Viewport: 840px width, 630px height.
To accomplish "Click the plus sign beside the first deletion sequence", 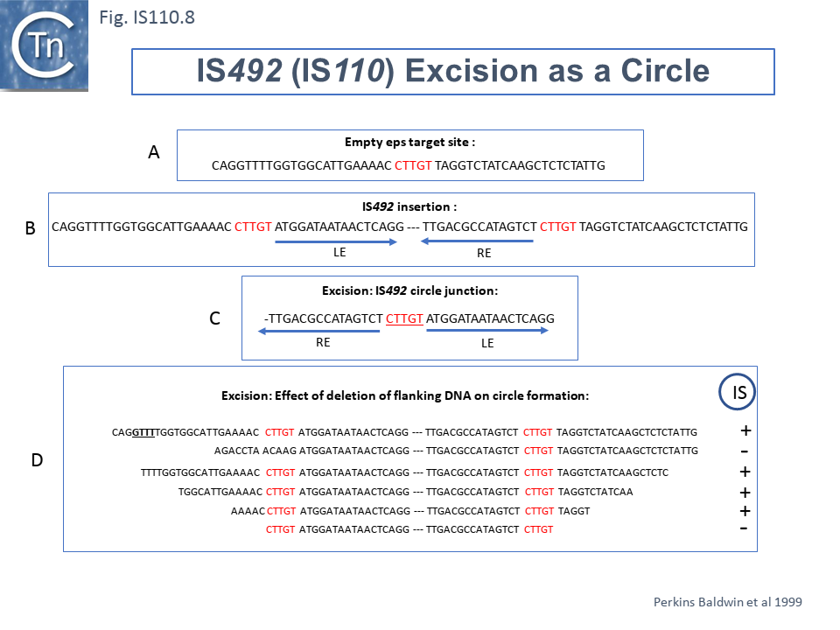I will point(745,431).
